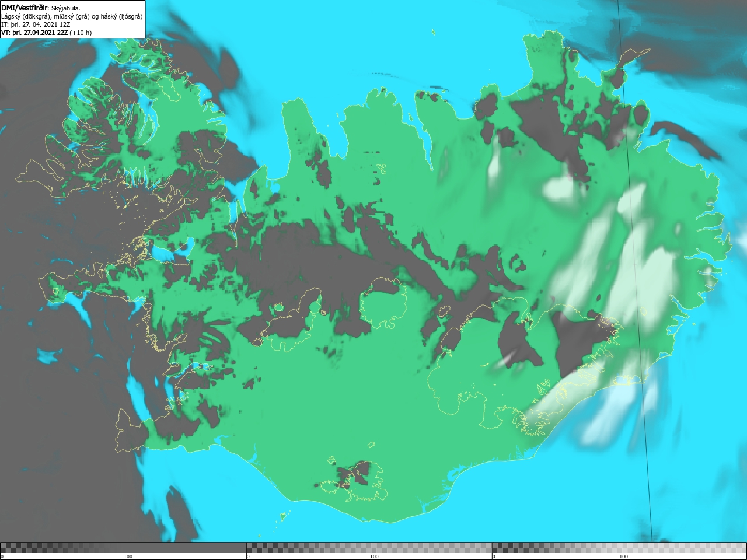The image size is (747, 560).
Task: Click the '100' label under the darkest scale bar
Action: (x=128, y=556)
